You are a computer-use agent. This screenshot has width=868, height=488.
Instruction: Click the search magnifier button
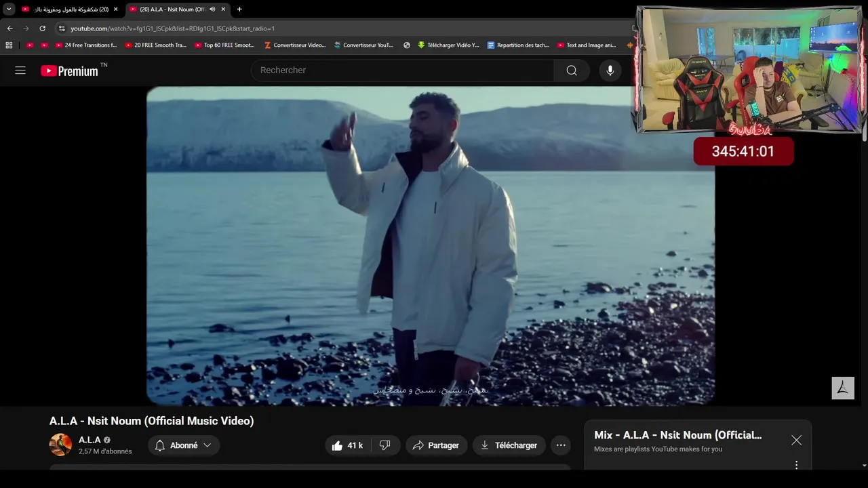pyautogui.click(x=572, y=70)
